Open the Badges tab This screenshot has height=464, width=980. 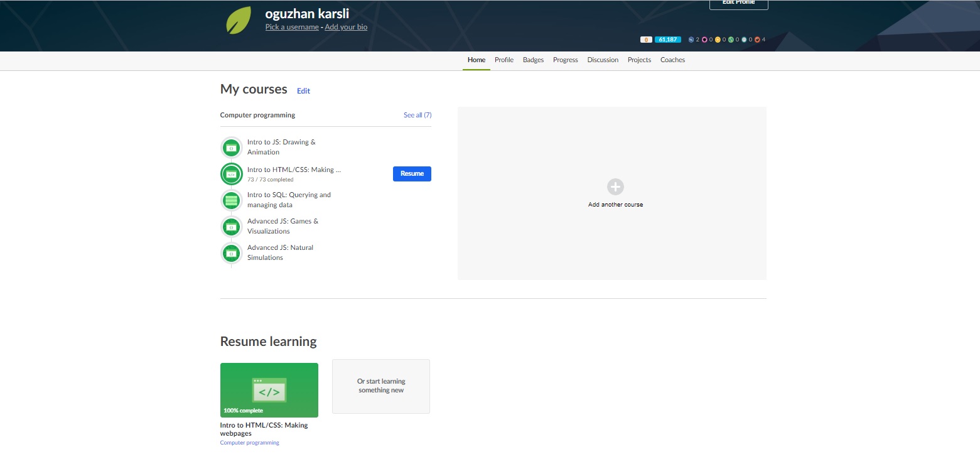533,60
